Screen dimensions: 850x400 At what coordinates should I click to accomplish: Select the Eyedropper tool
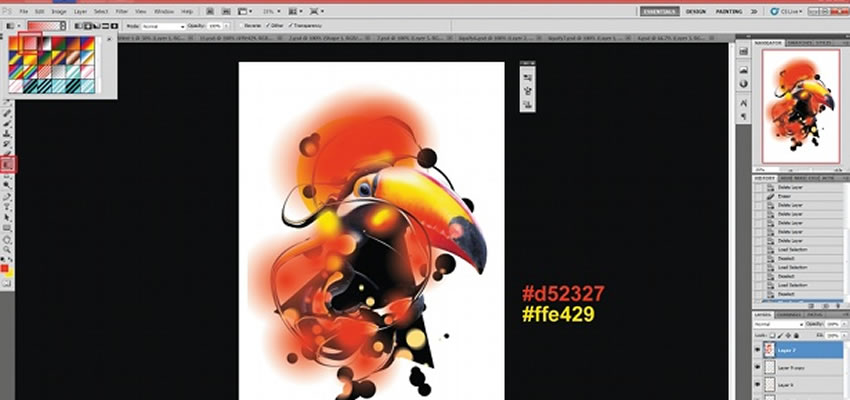click(x=8, y=104)
